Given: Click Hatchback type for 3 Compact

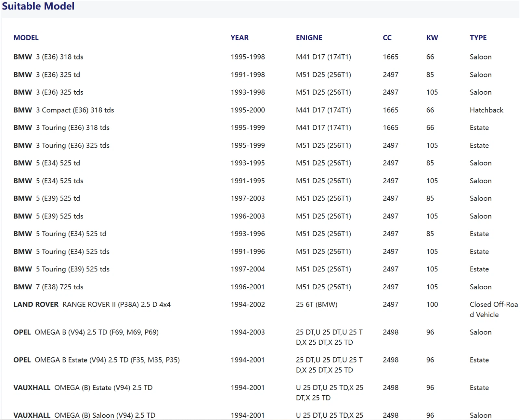Looking at the screenshot, I should pyautogui.click(x=486, y=110).
